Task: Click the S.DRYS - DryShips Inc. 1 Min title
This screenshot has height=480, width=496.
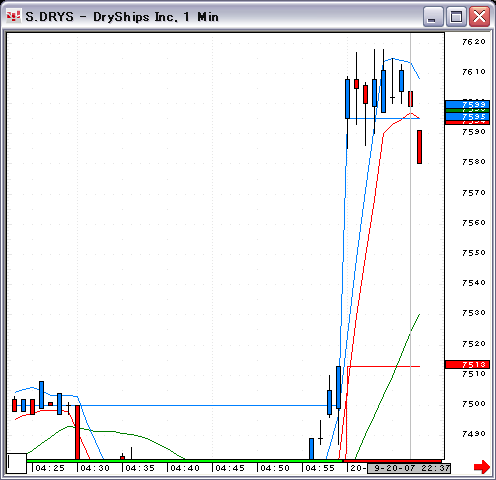Action: [122, 17]
